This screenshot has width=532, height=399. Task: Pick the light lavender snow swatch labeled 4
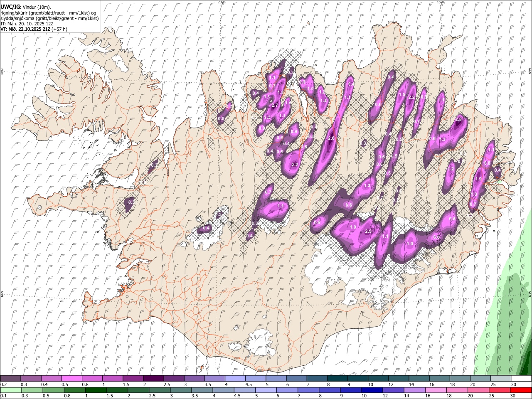tap(235, 378)
